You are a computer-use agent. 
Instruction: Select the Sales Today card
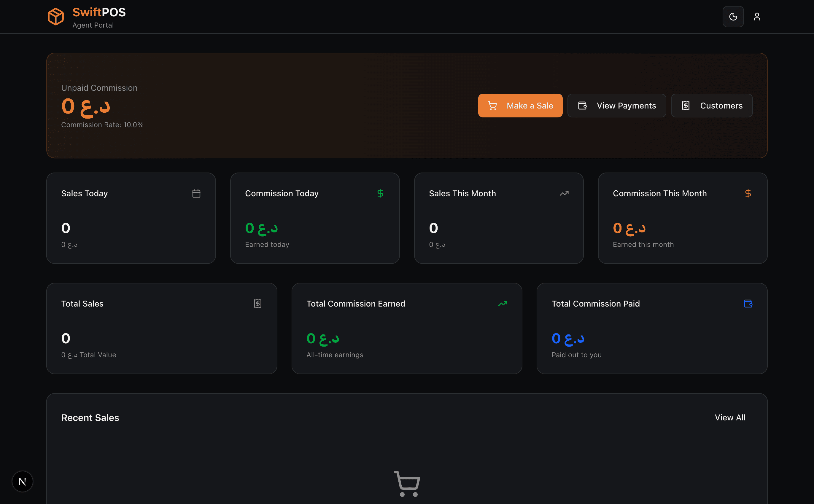[x=131, y=218]
